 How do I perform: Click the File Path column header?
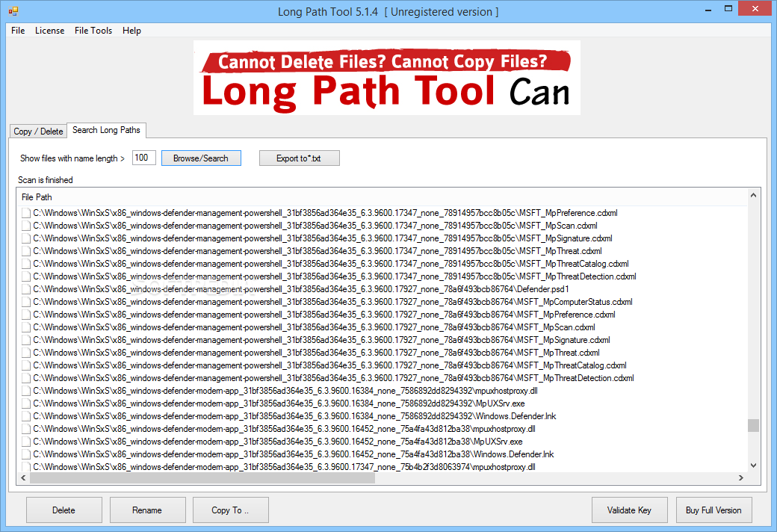[x=382, y=197]
